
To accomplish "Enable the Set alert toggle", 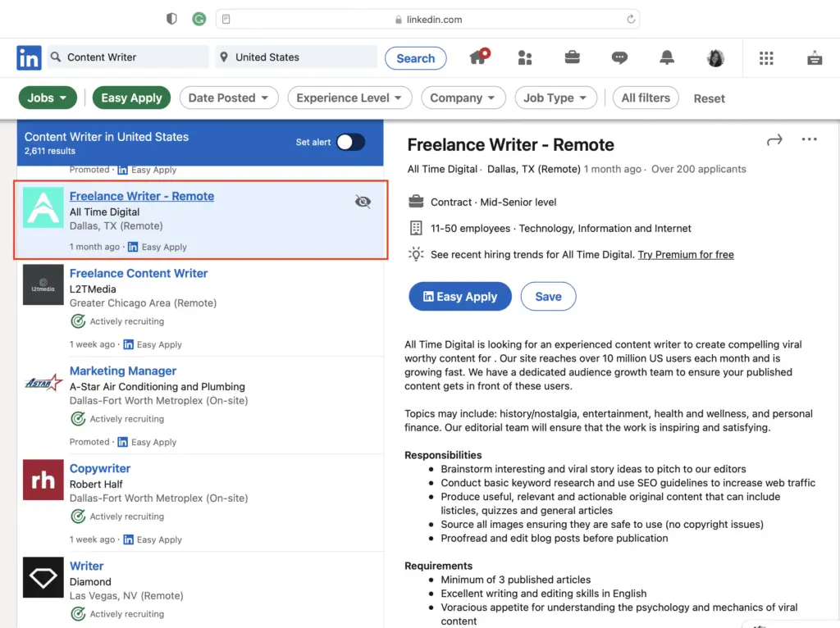I will [x=351, y=142].
